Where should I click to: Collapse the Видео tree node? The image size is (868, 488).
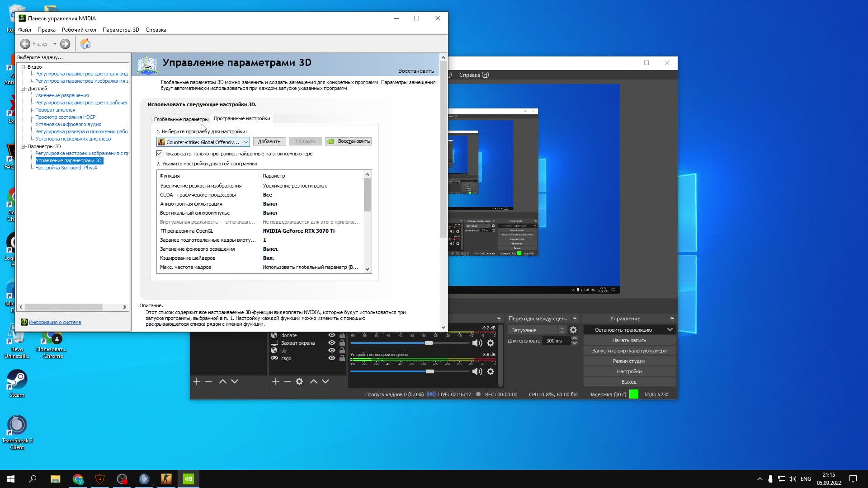click(x=23, y=67)
